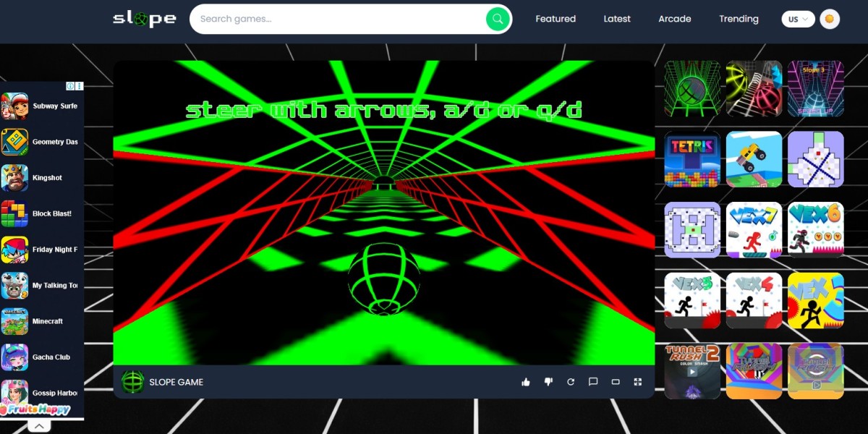The height and width of the screenshot is (434, 868).
Task: Reload the game with the refresh icon
Action: [x=571, y=382]
